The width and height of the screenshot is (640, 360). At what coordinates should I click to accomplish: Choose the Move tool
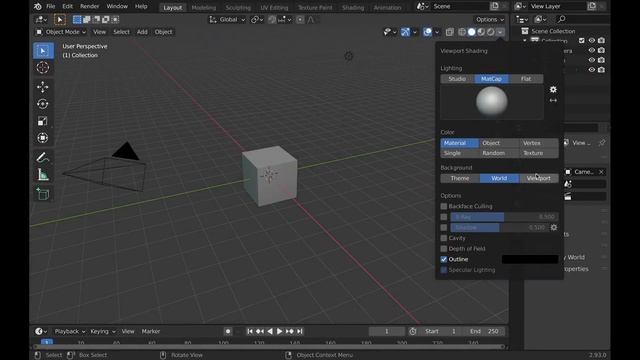43,87
